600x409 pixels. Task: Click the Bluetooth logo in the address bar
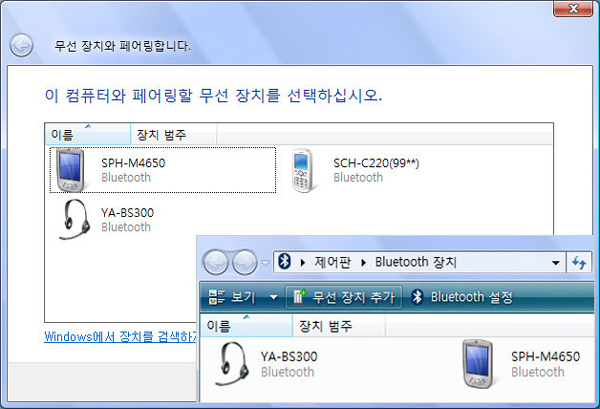tap(284, 262)
